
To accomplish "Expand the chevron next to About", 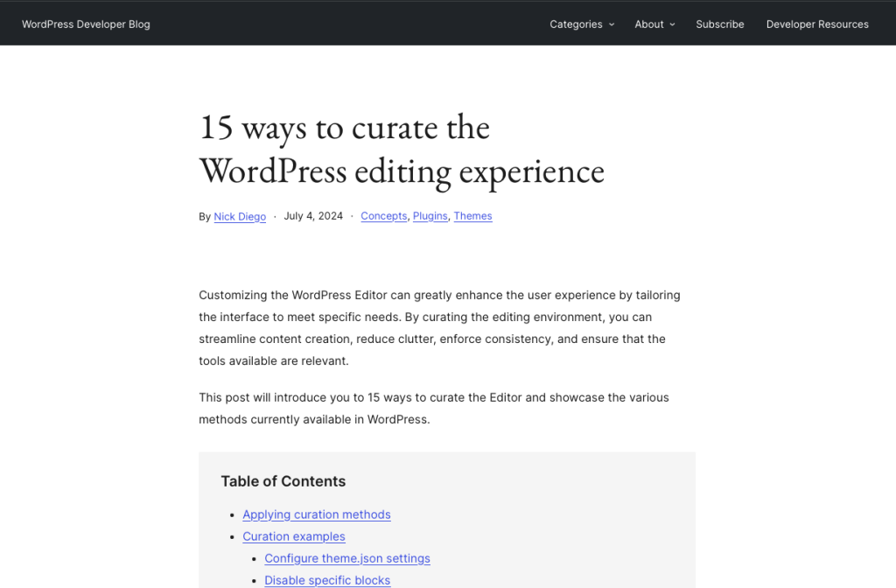I will coord(672,24).
